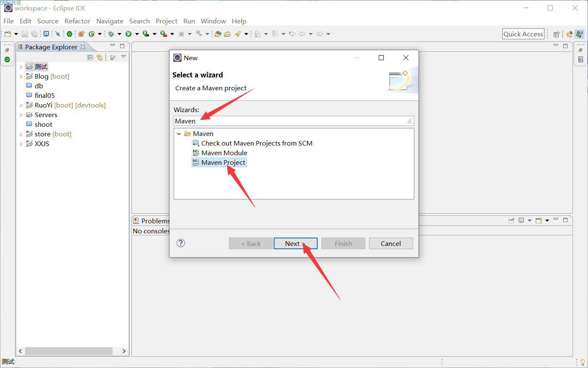
Task: Open Package Explorer View Menu dropdown
Action: tap(123, 57)
